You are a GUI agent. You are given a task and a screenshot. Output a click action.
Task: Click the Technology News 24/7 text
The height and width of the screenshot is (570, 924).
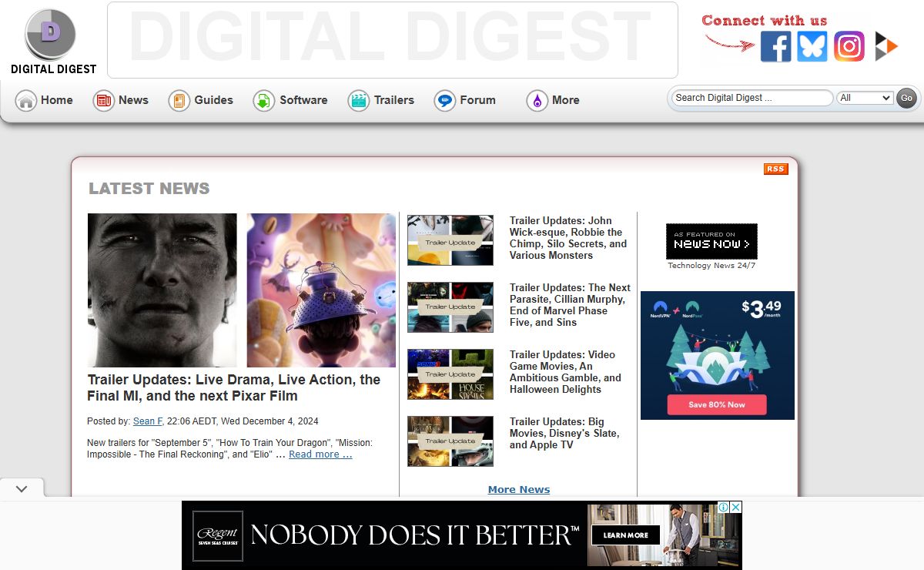(711, 266)
